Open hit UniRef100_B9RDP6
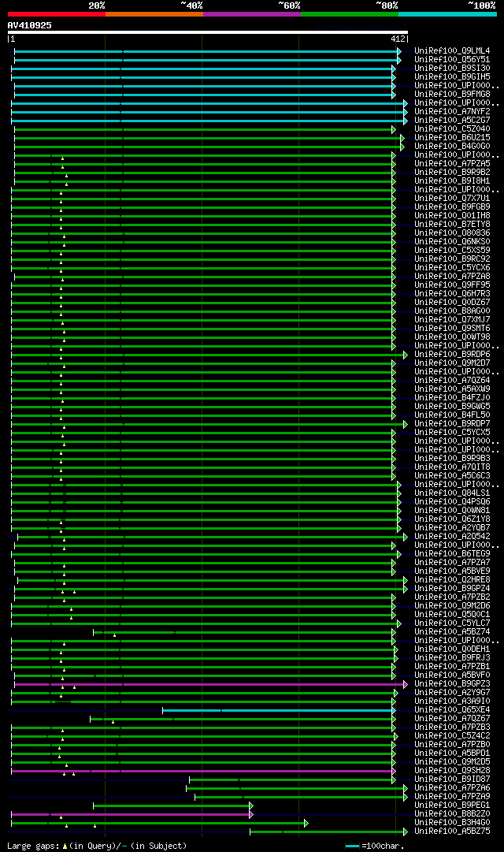 (x=452, y=354)
